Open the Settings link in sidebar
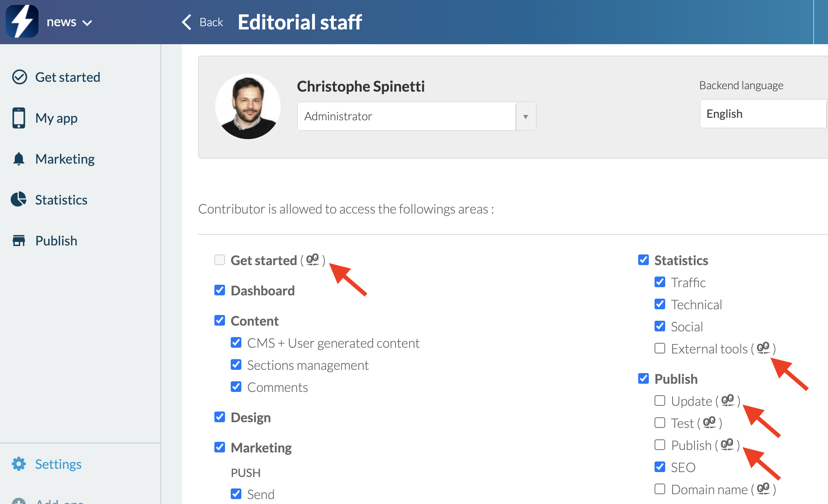The image size is (828, 504). tap(58, 464)
